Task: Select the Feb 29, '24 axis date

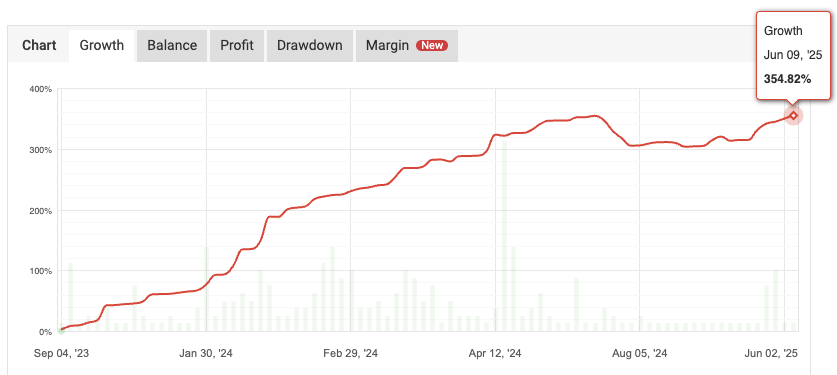Action: [x=351, y=353]
